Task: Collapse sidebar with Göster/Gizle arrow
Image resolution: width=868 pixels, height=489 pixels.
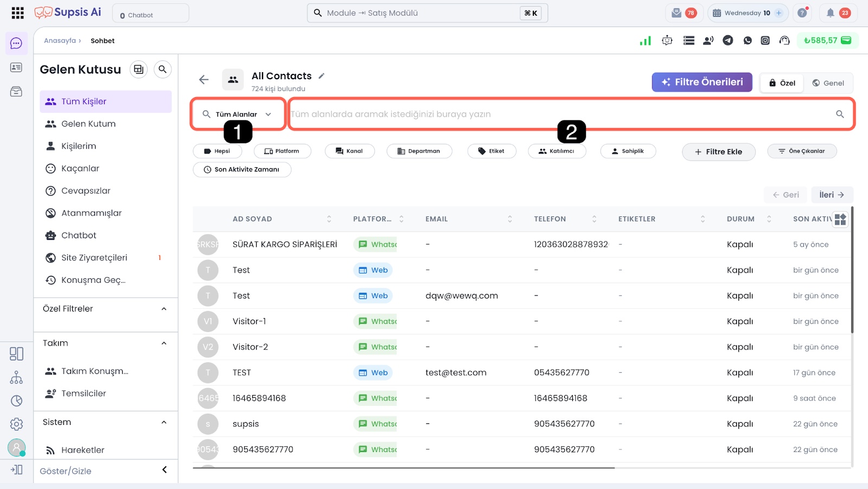Action: click(x=164, y=470)
